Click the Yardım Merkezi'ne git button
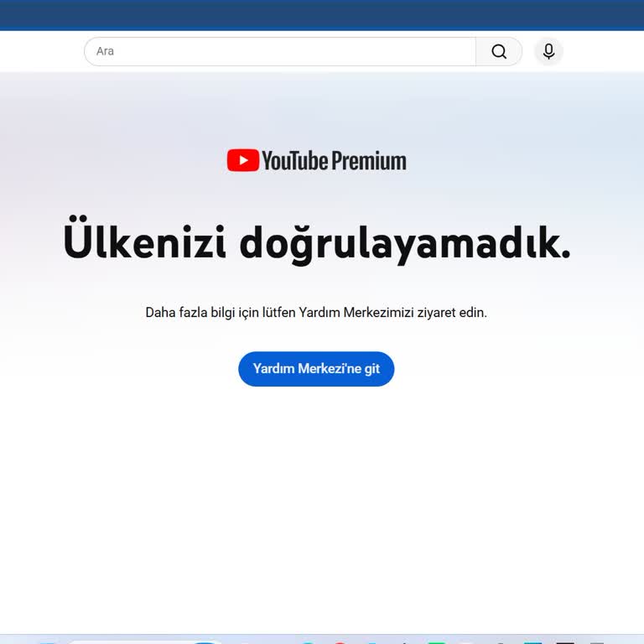Viewport: 644px width, 644px height. click(316, 369)
